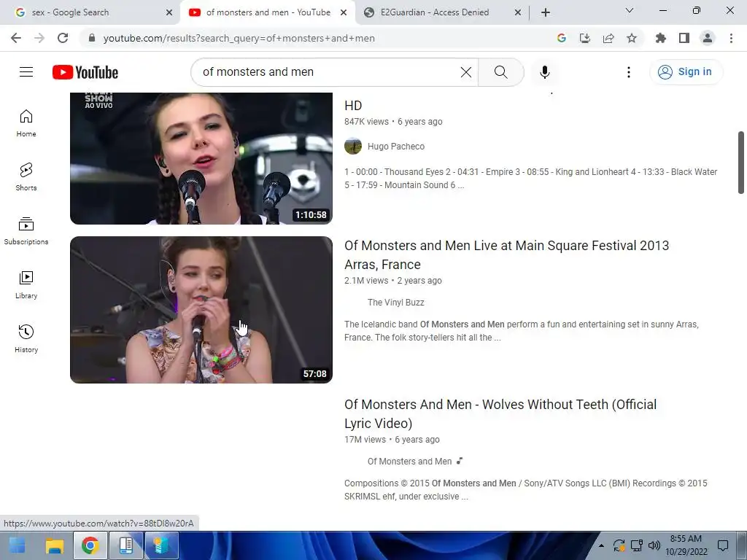This screenshot has height=560, width=747.
Task: Close the E2Guardian tab
Action: pos(518,12)
